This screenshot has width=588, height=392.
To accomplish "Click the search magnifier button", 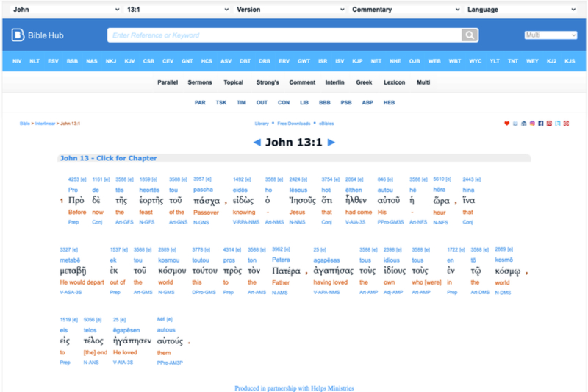I will coord(470,35).
